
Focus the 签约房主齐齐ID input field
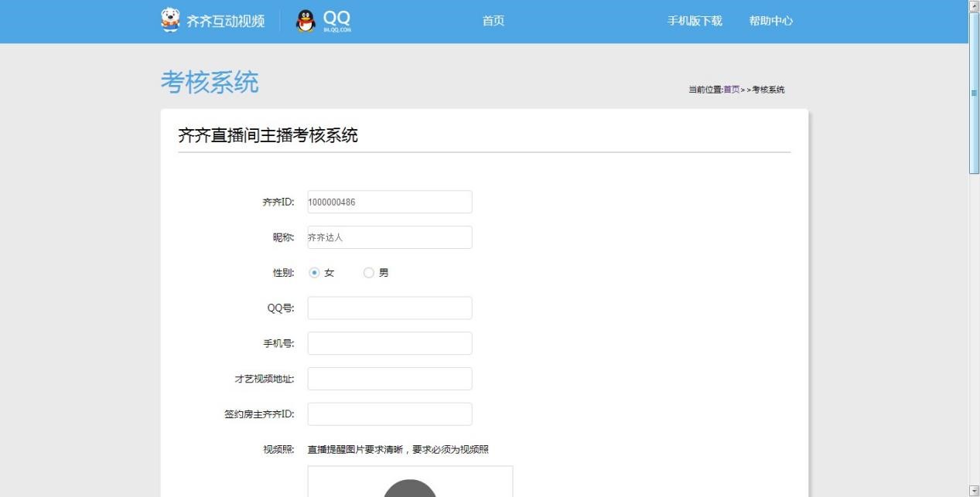390,414
